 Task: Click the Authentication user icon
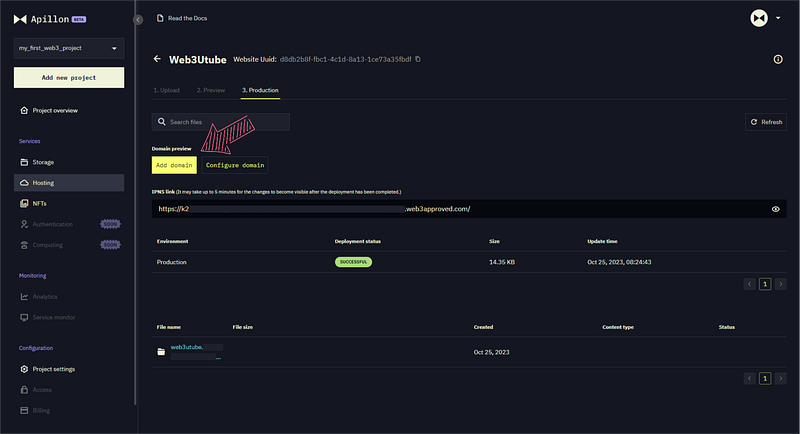pos(24,224)
